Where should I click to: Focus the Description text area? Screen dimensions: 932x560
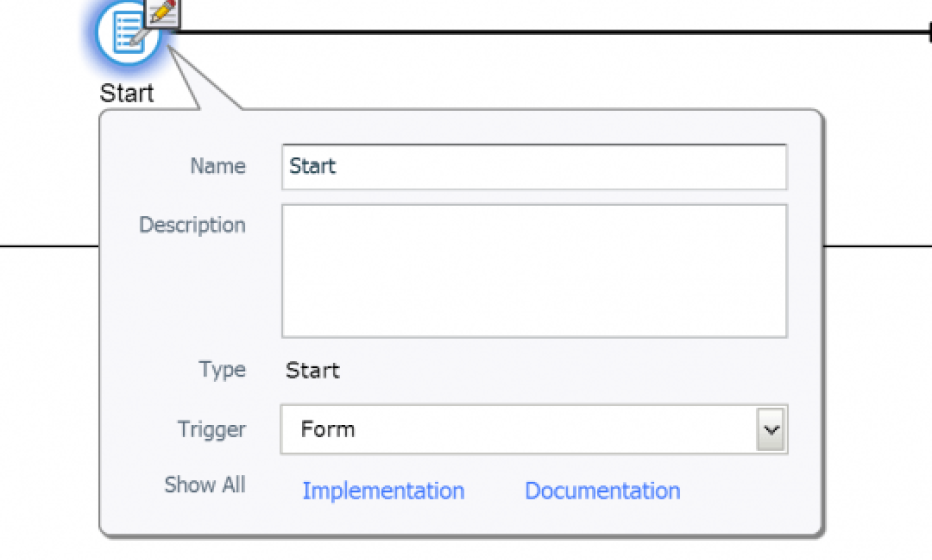pos(534,271)
